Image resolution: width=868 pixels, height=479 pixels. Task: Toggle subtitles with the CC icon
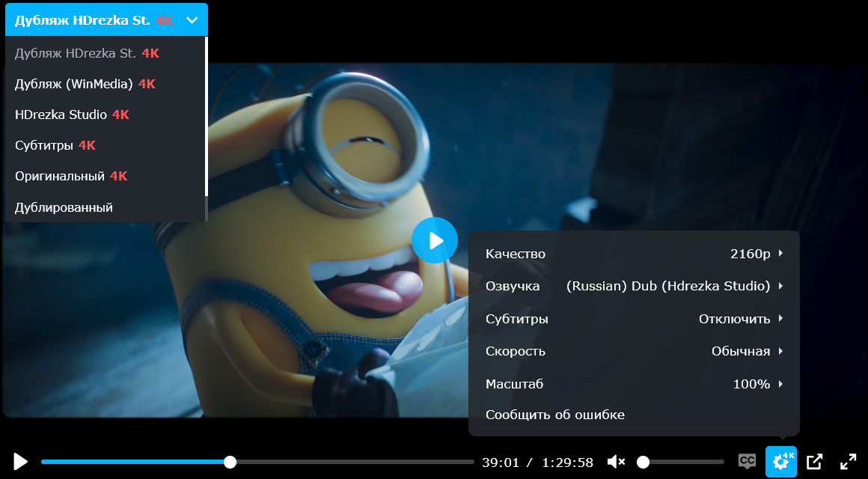[748, 461]
